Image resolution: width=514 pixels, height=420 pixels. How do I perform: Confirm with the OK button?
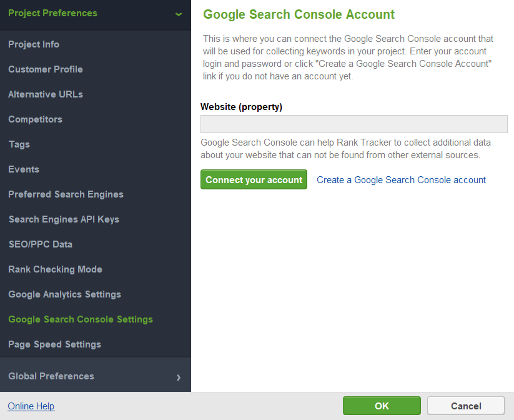382,406
